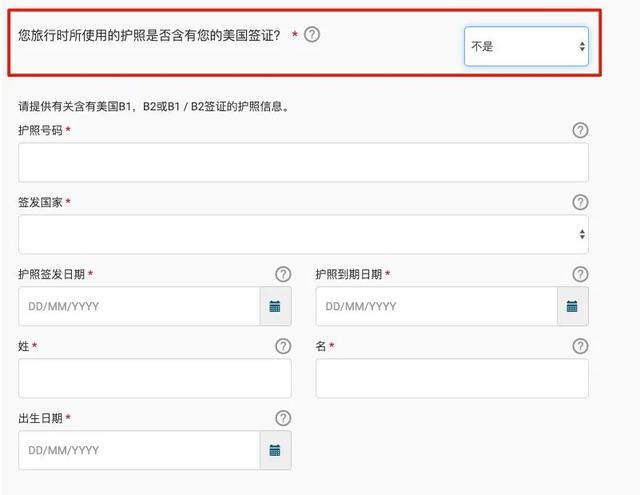
Task: Click the 护照号码 input field
Action: coord(303,162)
